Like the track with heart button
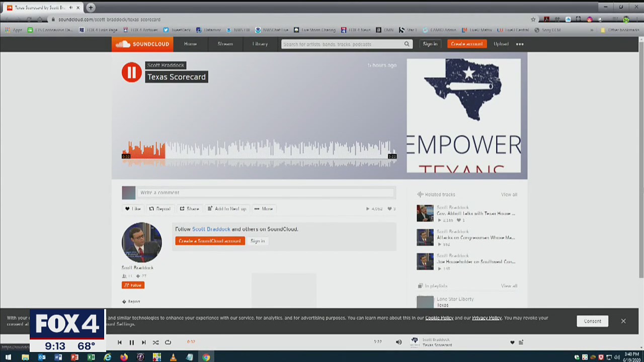 pyautogui.click(x=133, y=209)
